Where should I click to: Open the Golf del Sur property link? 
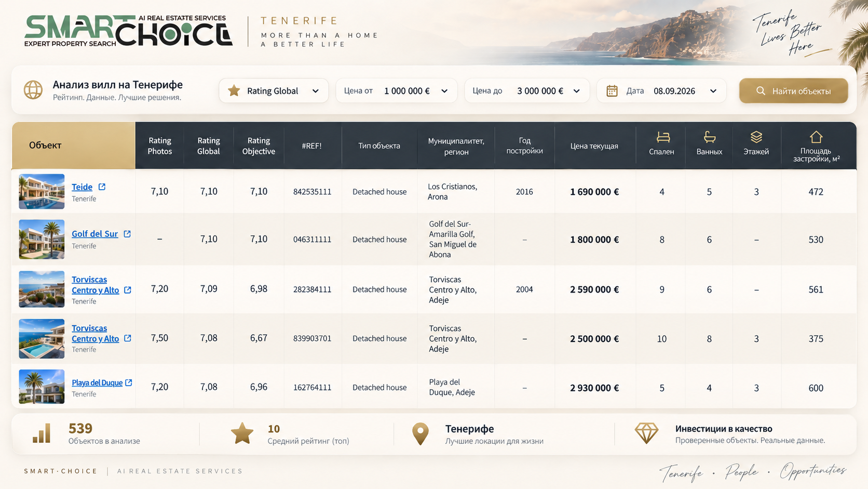[94, 234]
